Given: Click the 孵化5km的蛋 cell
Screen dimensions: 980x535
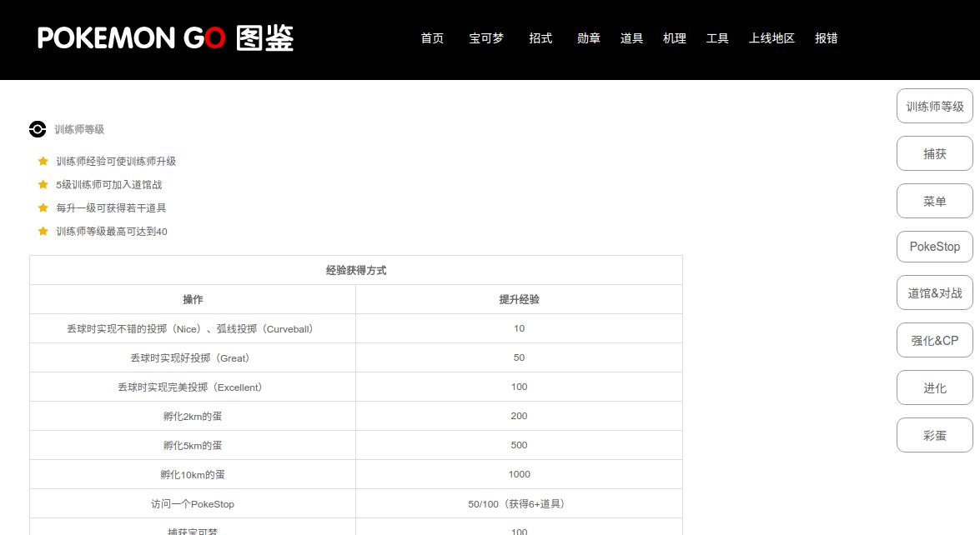Looking at the screenshot, I should (193, 445).
